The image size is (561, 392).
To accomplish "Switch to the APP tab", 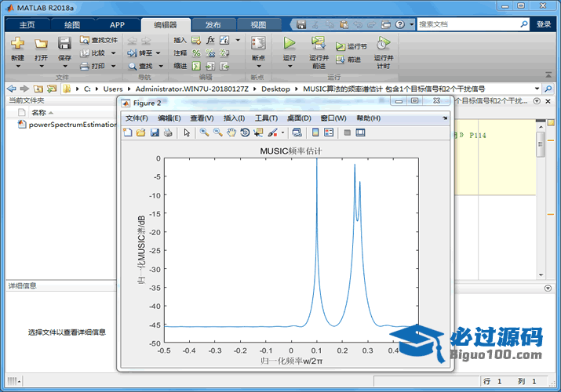I will coord(117,24).
